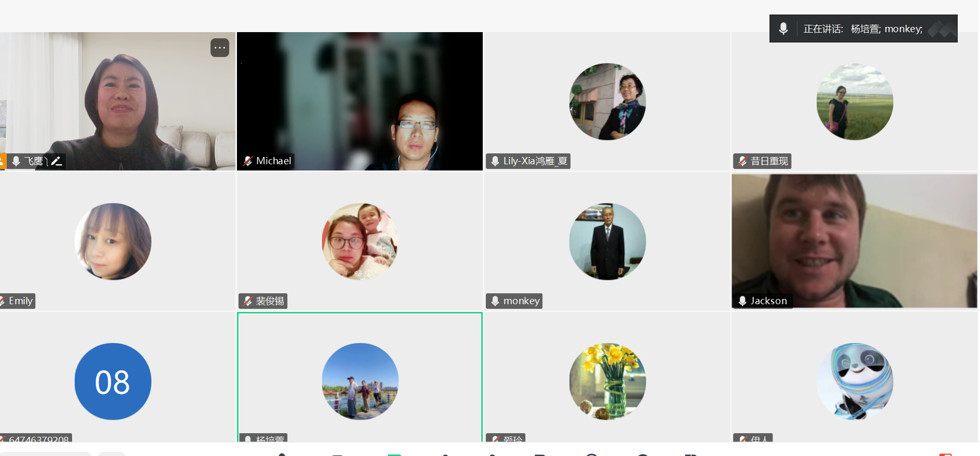Click the microphone icon next to monkey
The width and height of the screenshot is (980, 456).
(495, 301)
